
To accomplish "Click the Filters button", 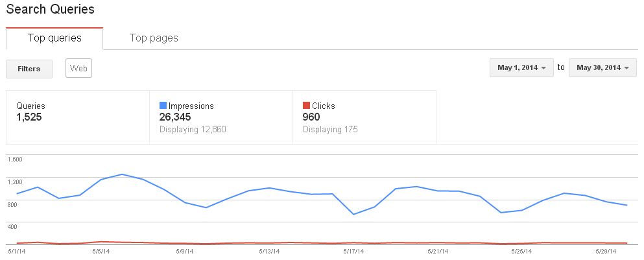I will [x=29, y=69].
